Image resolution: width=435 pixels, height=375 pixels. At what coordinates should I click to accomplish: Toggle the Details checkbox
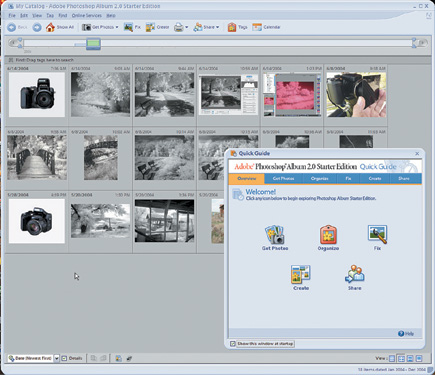point(64,358)
